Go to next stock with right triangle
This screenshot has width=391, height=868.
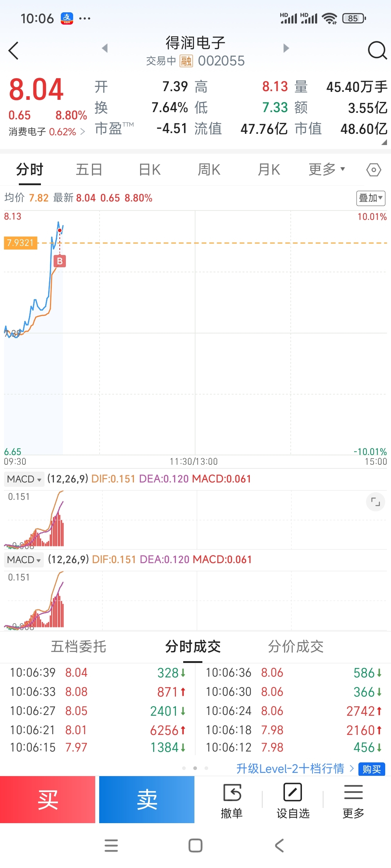click(x=286, y=48)
